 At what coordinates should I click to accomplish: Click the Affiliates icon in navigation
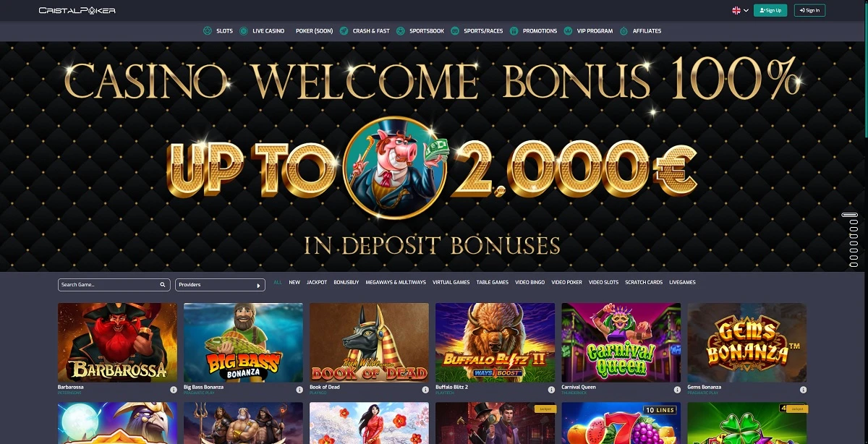tap(624, 31)
